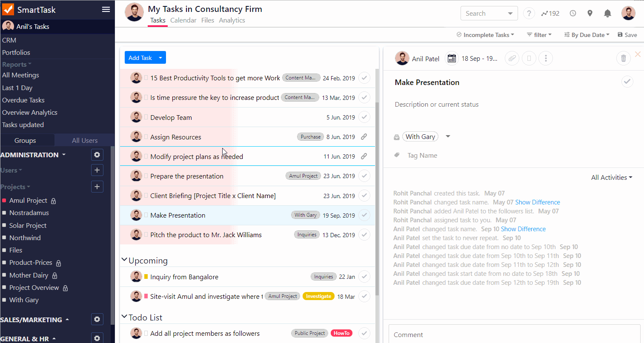Viewport: 644px width, 343px height.
Task: Click the location pin icon
Action: (x=590, y=13)
